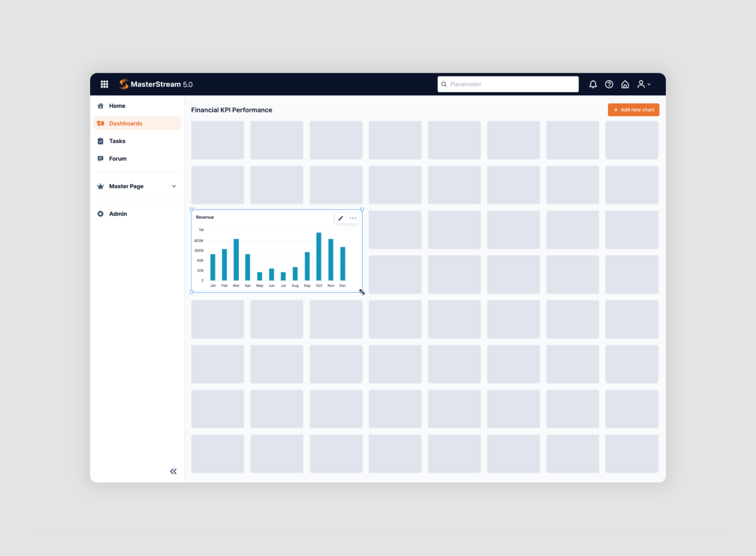Select Master Page in the sidebar

[x=137, y=186]
